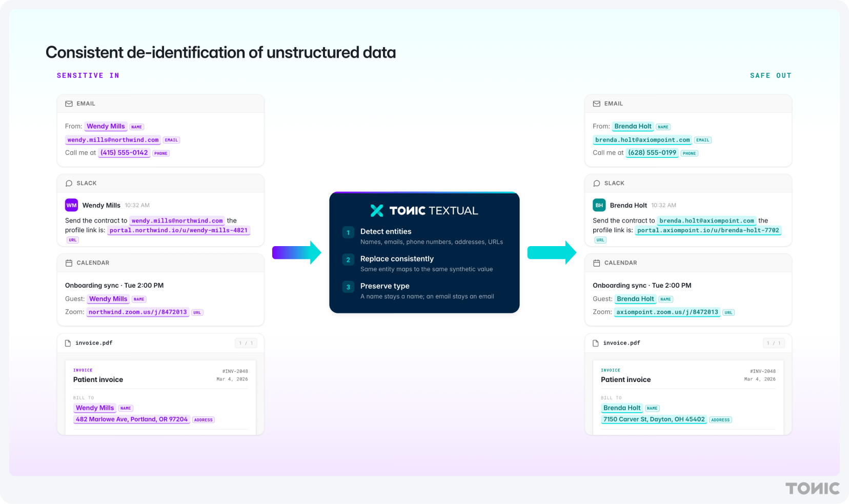The height and width of the screenshot is (504, 849).
Task: Click Wendy Mills name in the From line
Action: (x=106, y=126)
